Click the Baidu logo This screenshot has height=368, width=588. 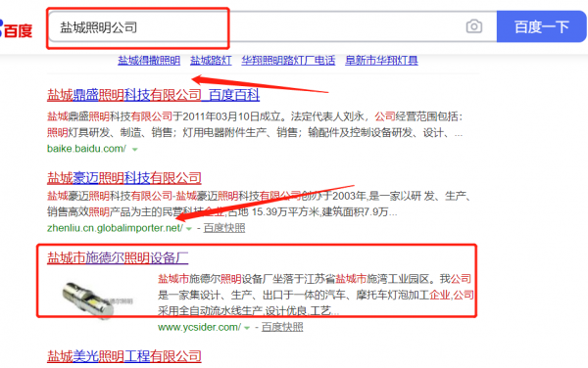tap(16, 29)
